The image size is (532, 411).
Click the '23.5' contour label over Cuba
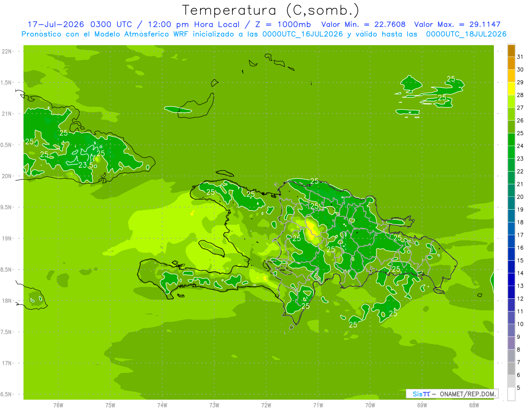86,164
